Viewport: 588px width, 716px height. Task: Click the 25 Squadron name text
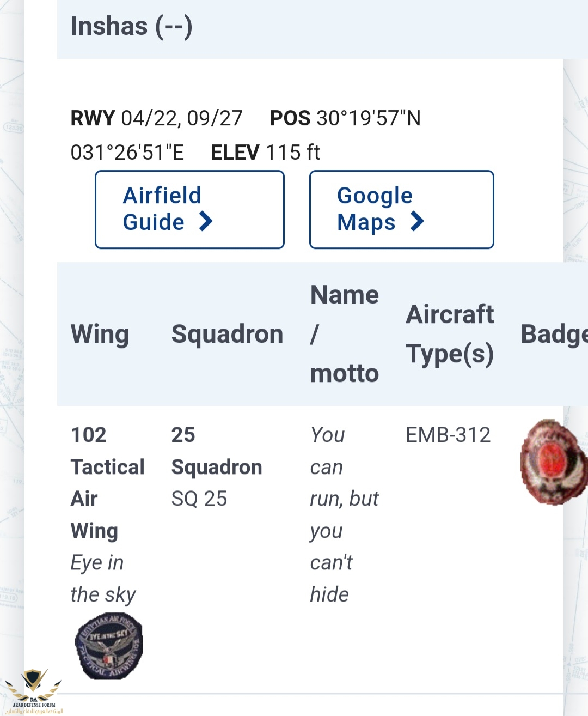[x=216, y=451]
